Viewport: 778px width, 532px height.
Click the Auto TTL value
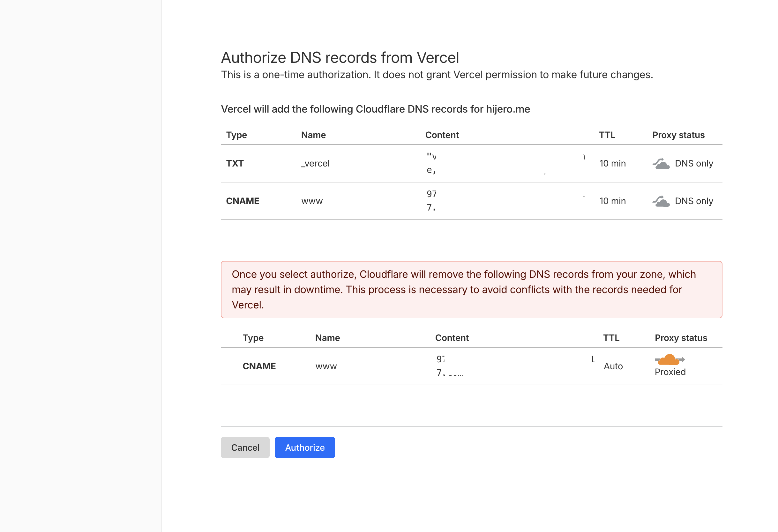pyautogui.click(x=613, y=366)
